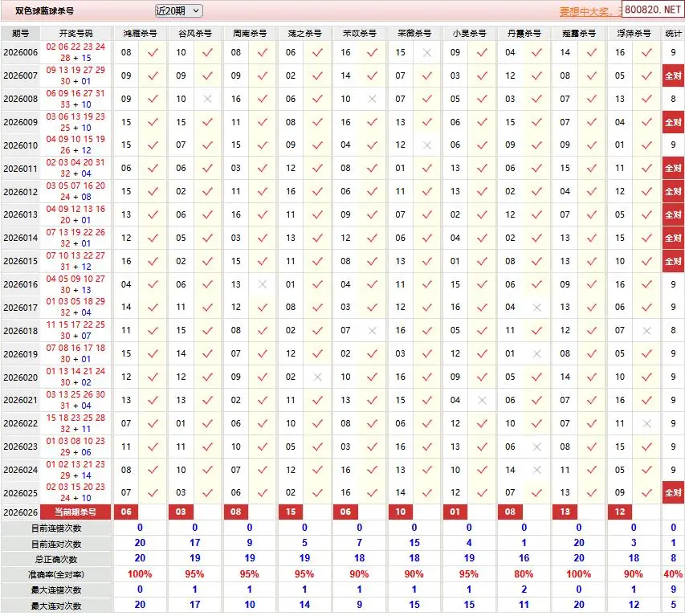685x616 pixels.
Task: Click the red 当前期杀号 label
Action: 76,512
